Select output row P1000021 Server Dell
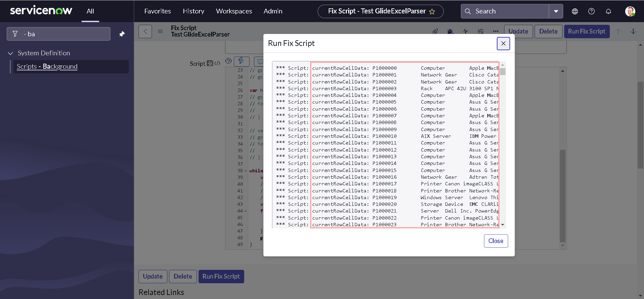Image resolution: width=644 pixels, height=299 pixels. tap(387, 211)
